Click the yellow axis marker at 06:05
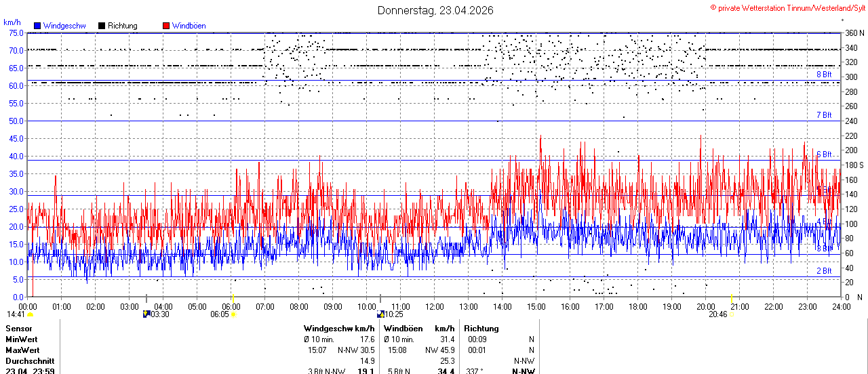 tap(233, 299)
